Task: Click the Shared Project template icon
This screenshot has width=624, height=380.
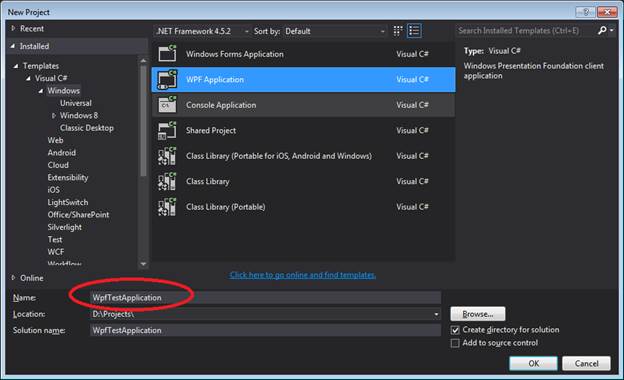Action: 167,131
